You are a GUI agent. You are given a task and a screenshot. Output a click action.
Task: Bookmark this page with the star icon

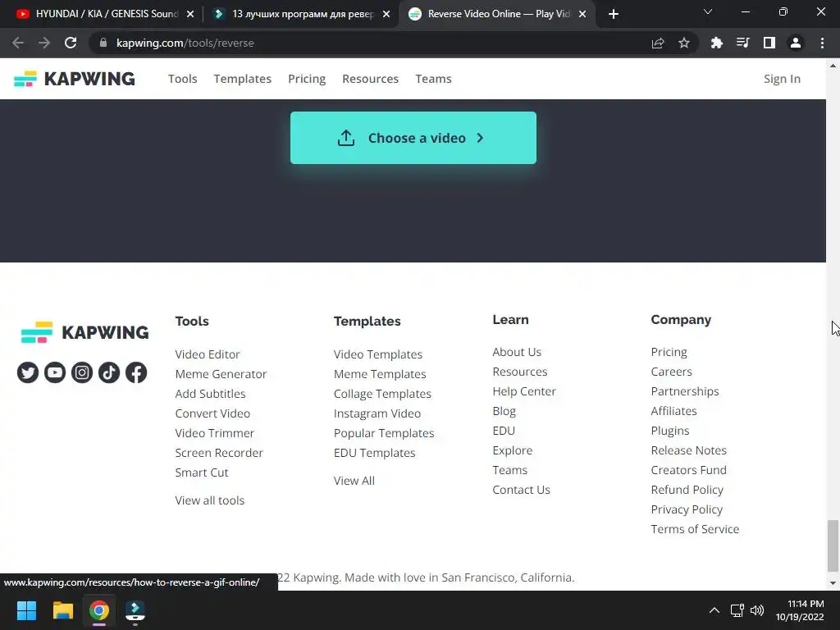[683, 43]
